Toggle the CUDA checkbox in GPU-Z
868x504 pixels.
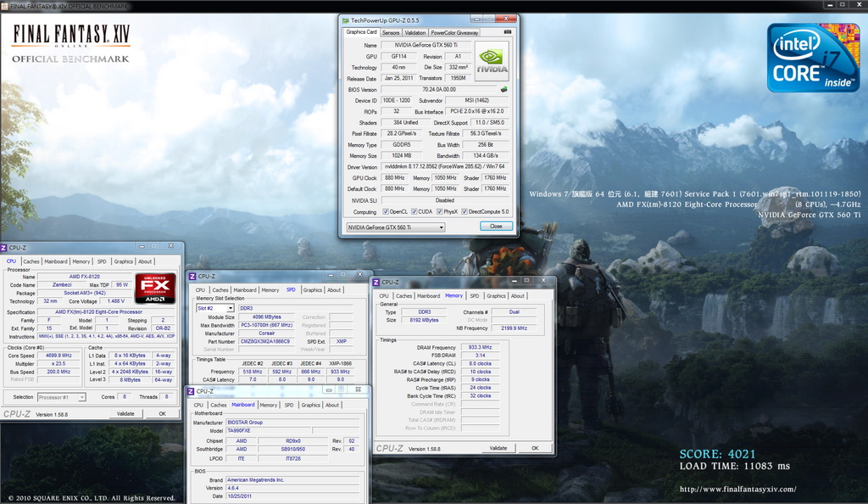(414, 211)
